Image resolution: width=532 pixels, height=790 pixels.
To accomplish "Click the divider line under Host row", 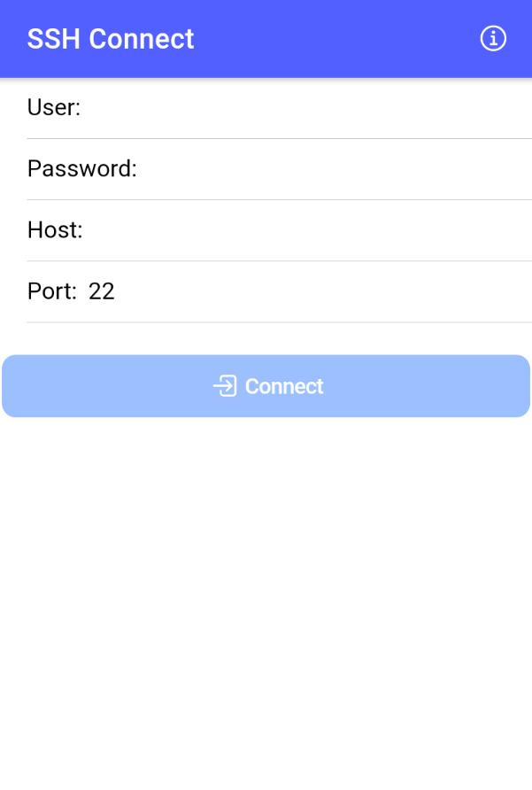I will (280, 261).
